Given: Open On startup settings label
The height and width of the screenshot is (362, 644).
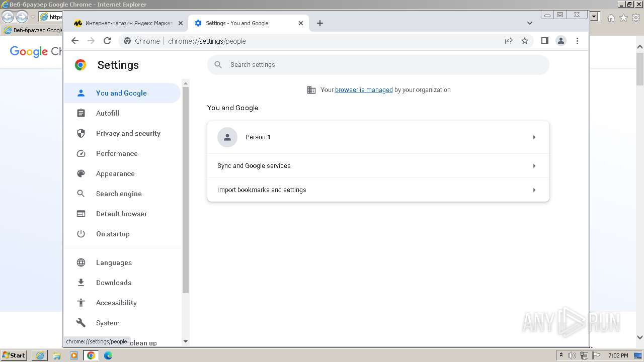Looking at the screenshot, I should point(113,234).
